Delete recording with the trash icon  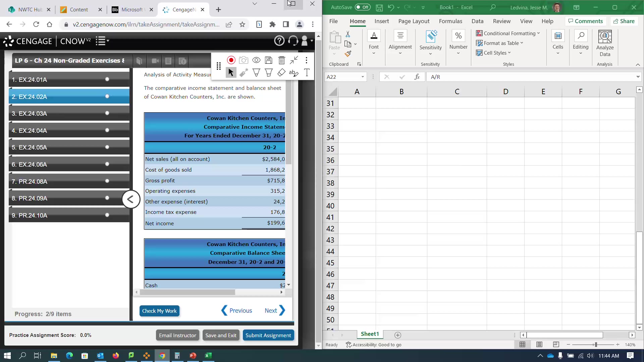coord(281,60)
